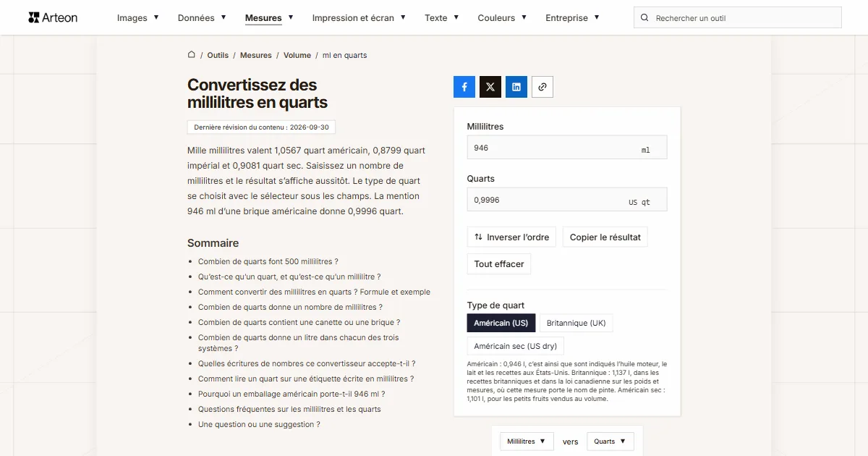Copy the page link icon
This screenshot has height=456, width=868.
[x=542, y=87]
